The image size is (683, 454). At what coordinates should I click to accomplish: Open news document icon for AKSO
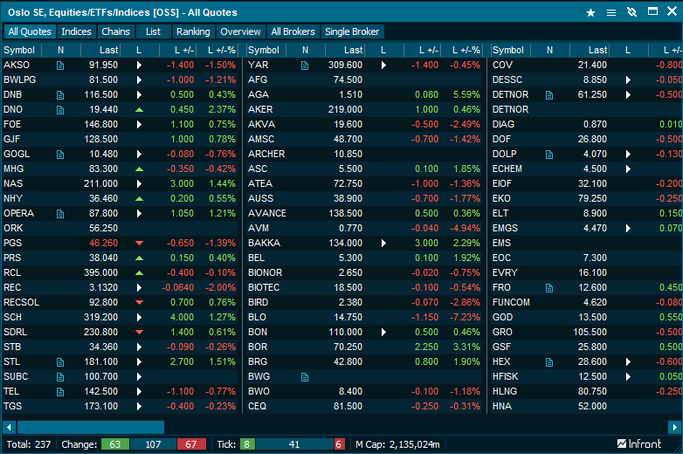(x=60, y=65)
